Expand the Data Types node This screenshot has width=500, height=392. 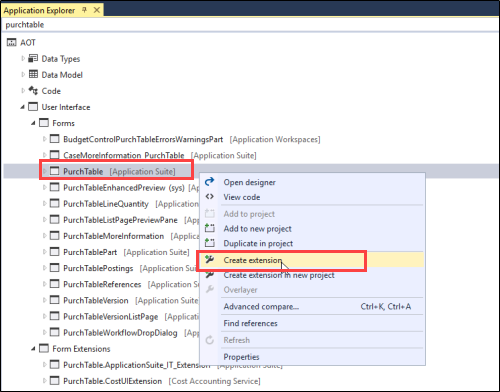[x=23, y=58]
